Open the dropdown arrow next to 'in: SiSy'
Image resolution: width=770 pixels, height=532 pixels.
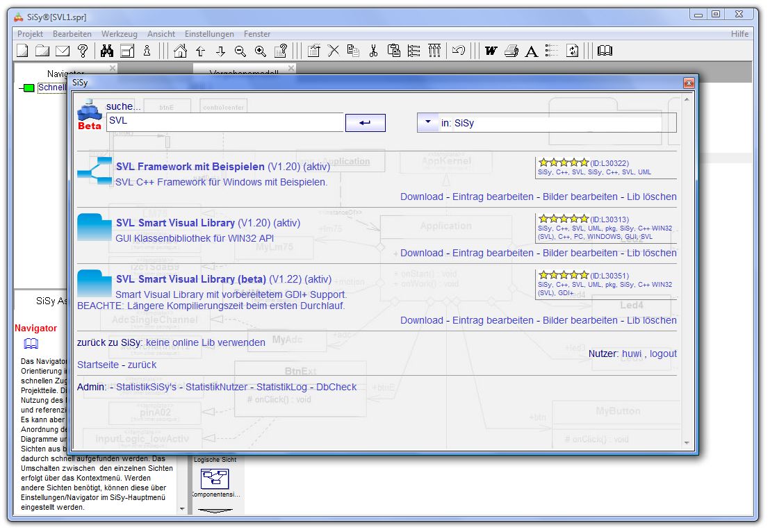tap(427, 123)
